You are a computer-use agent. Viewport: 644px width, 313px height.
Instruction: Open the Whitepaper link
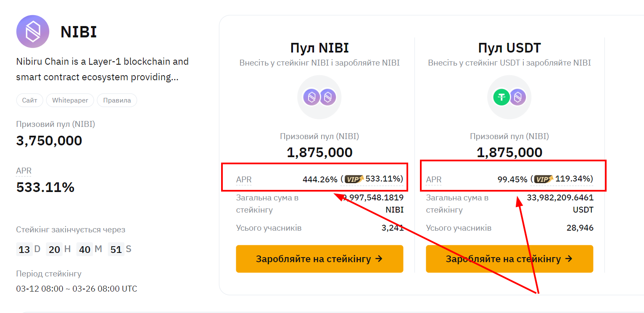[x=70, y=100]
